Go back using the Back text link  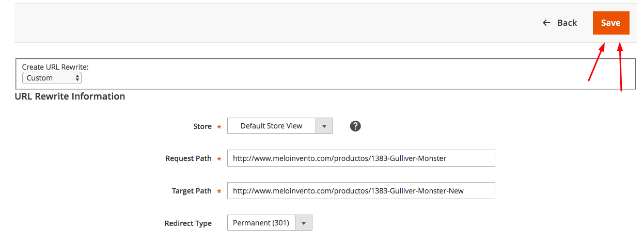click(567, 23)
